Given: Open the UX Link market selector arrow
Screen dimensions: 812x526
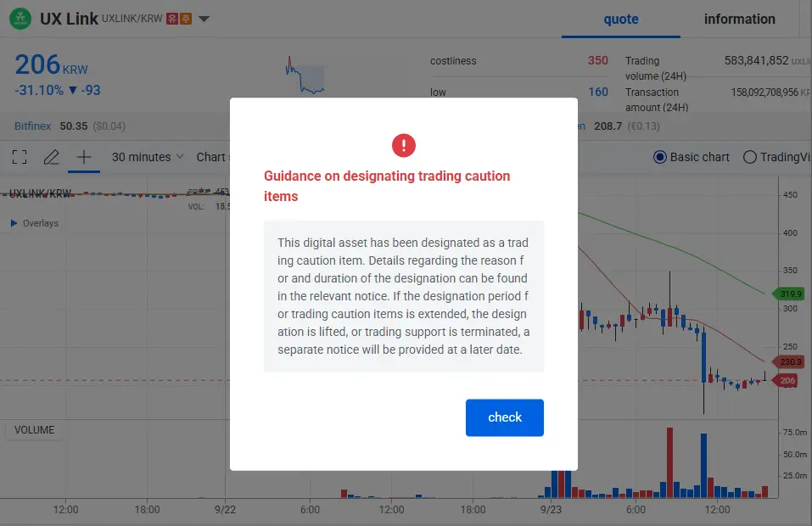Looking at the screenshot, I should [204, 20].
